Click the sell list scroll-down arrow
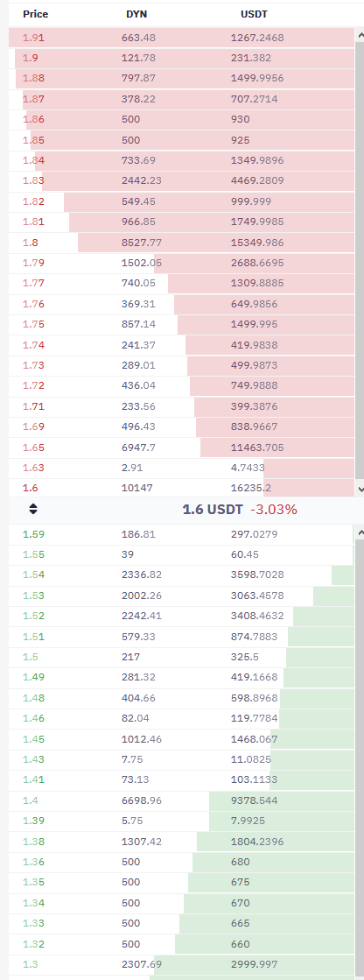The image size is (364, 980). [x=360, y=490]
